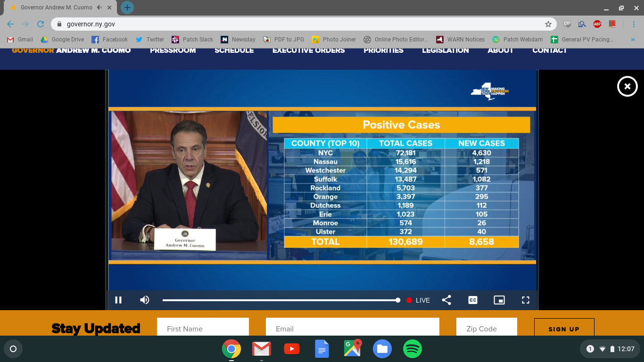
Task: Pause the live video stream
Action: click(x=118, y=300)
